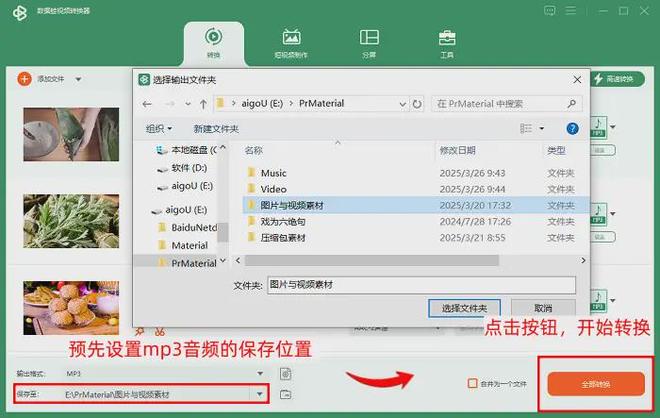The height and width of the screenshot is (418, 660).
Task: Click the file list scroll-right arrow
Action: [x=583, y=261]
